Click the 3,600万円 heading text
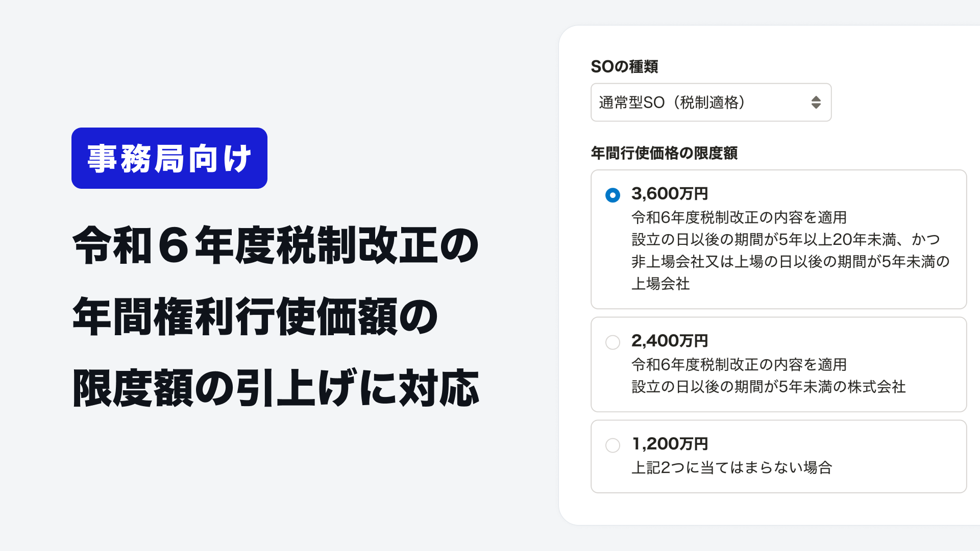The width and height of the screenshot is (980, 551). pyautogui.click(x=670, y=193)
